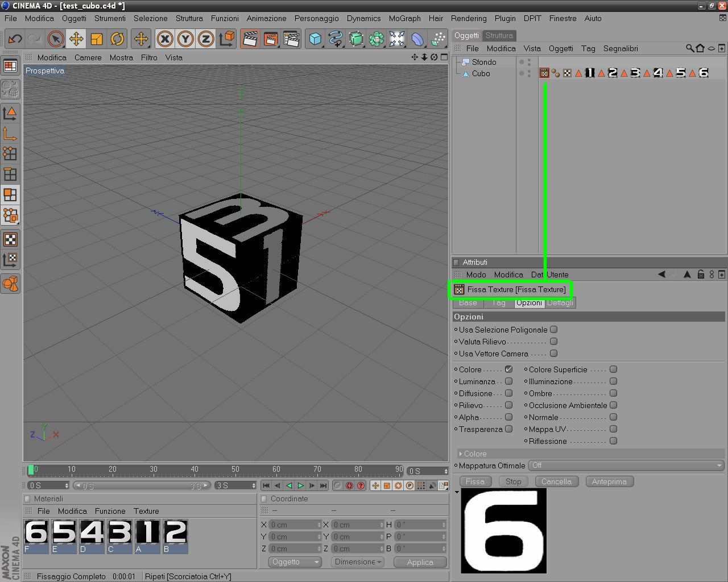Open the Rendering menu
This screenshot has height=582, width=728.
pos(469,18)
